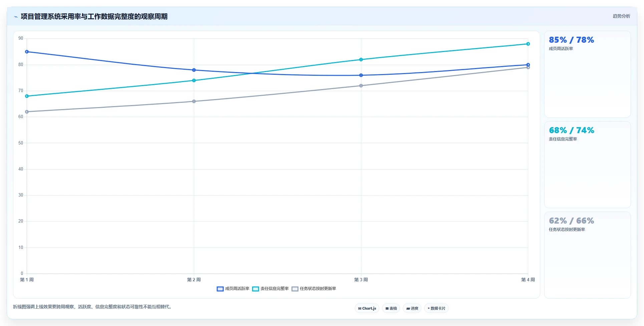Open the 85% / 78% 成员周活跃率 card
The height and width of the screenshot is (326, 644).
[x=588, y=74]
